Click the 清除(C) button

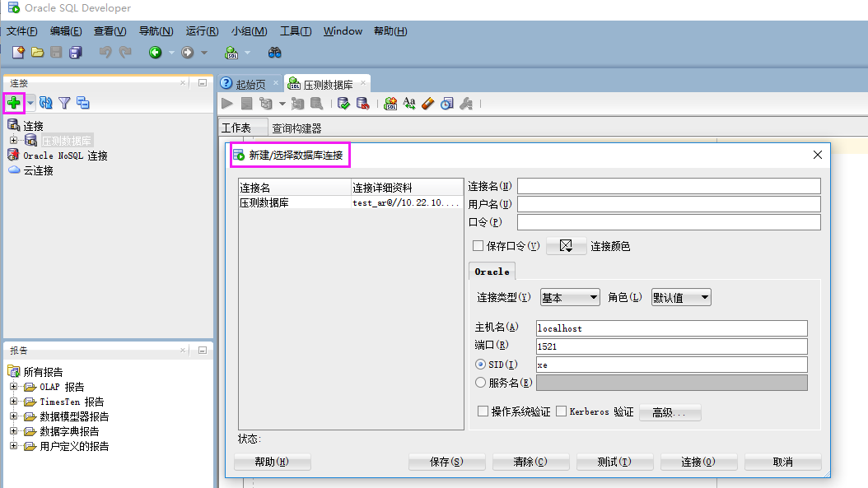click(530, 462)
